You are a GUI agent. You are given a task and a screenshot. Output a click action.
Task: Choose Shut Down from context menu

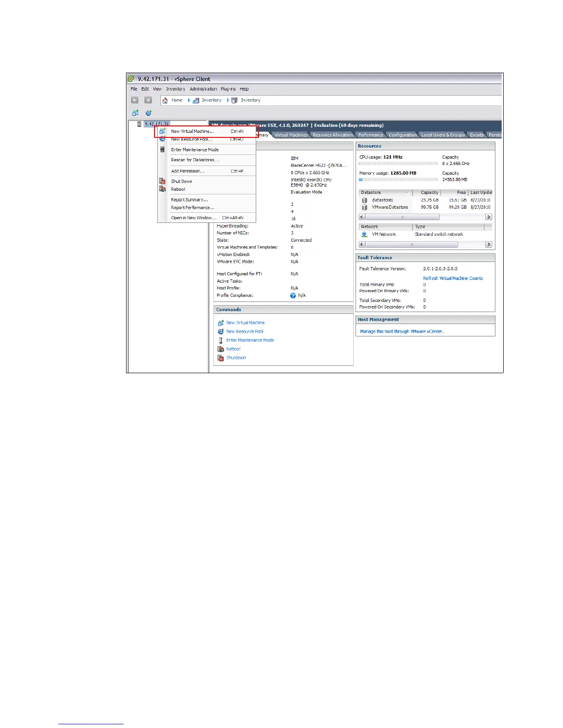[207, 181]
